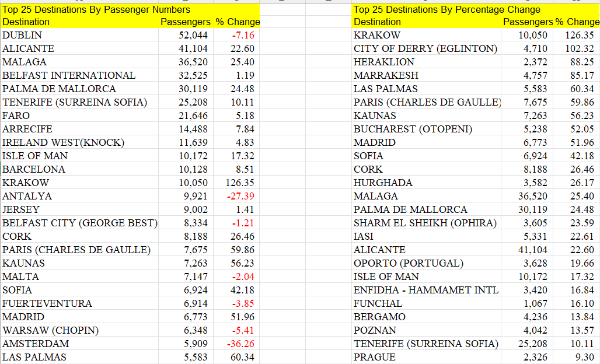Click the FARO destination cell

click(x=79, y=116)
